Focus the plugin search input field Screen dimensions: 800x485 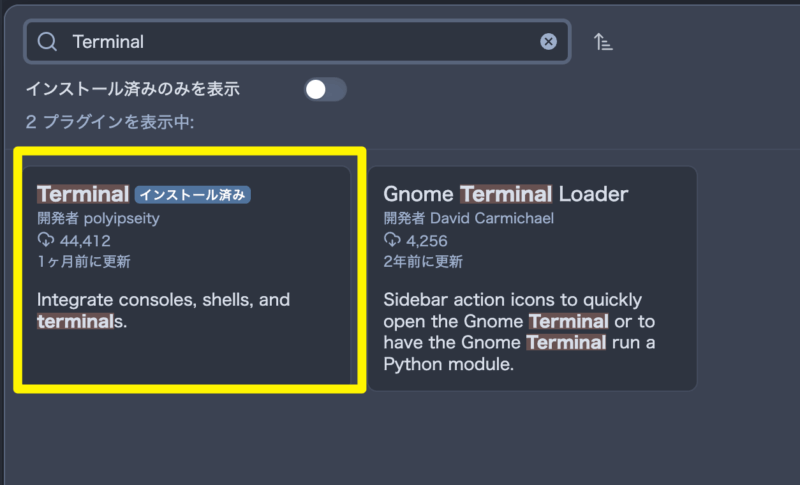[x=297, y=41]
